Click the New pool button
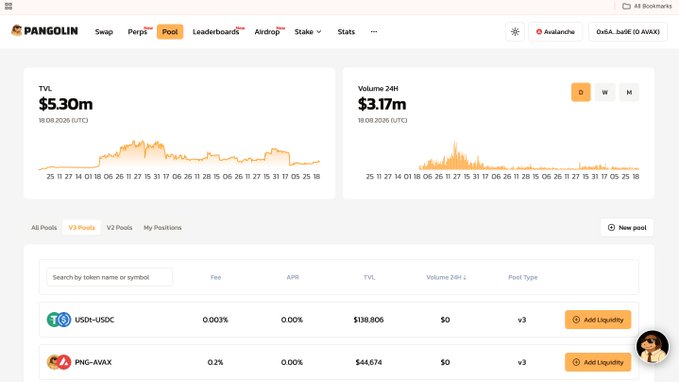 coord(627,227)
